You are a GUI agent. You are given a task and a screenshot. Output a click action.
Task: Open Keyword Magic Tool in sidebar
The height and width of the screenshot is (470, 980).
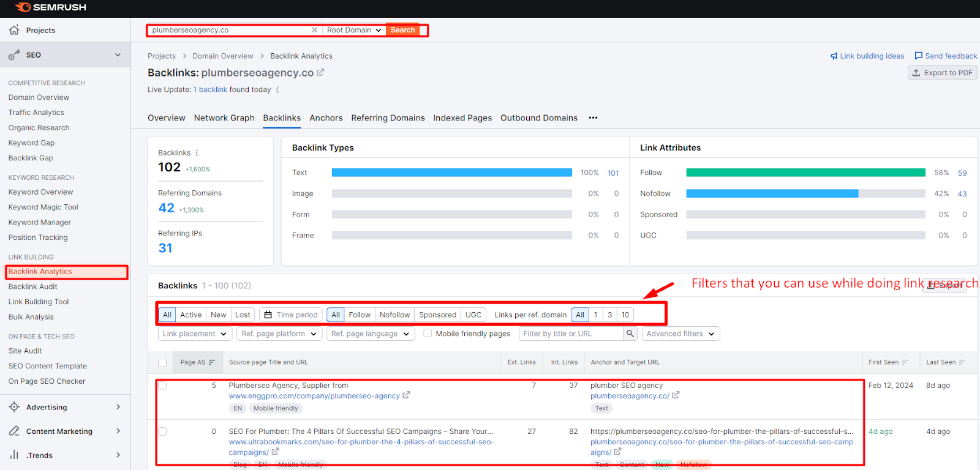pos(43,207)
